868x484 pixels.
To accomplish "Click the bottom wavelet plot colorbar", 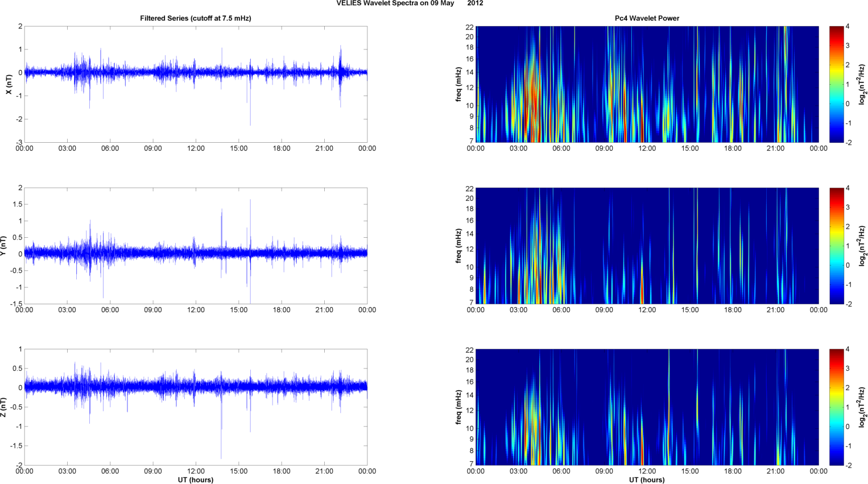I will point(836,407).
